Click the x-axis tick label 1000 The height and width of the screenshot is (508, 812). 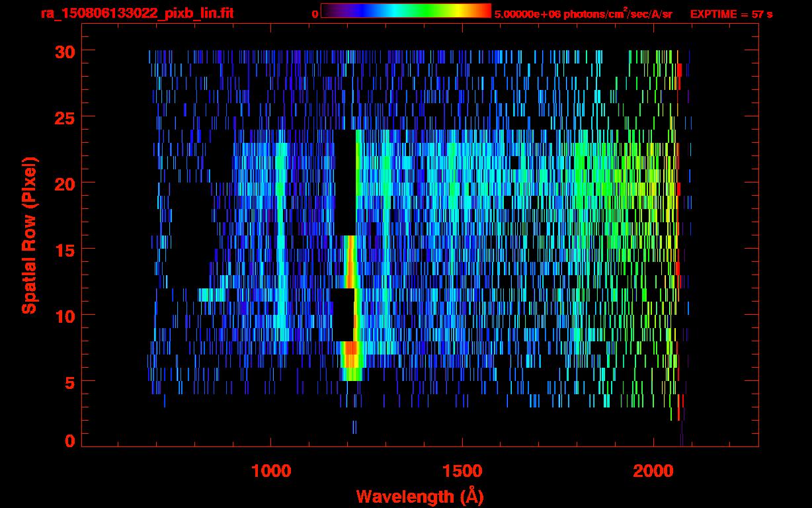click(270, 471)
